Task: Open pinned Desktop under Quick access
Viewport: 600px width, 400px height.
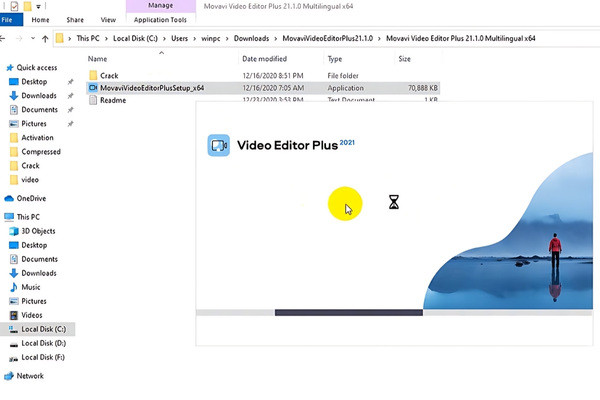Action: [34, 82]
